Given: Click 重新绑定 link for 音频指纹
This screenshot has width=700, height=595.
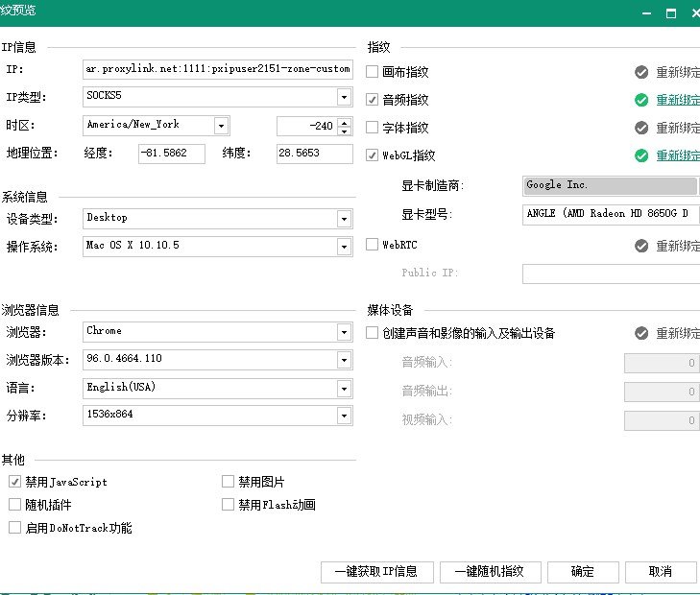Looking at the screenshot, I should [x=678, y=100].
